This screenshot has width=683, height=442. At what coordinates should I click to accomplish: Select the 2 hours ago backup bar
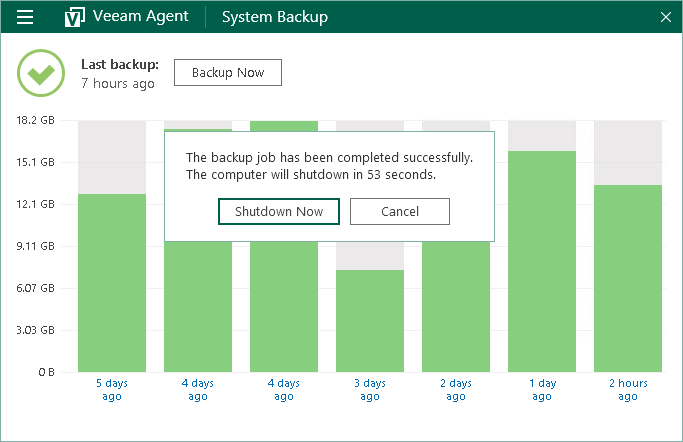[x=628, y=279]
